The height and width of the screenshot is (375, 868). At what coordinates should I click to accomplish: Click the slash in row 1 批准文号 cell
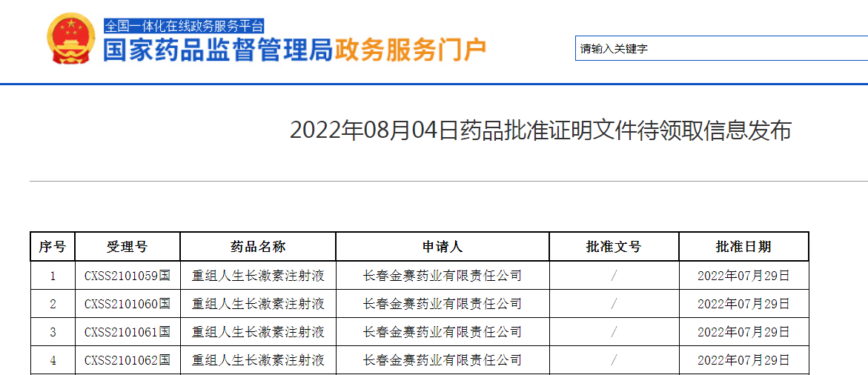(x=614, y=276)
